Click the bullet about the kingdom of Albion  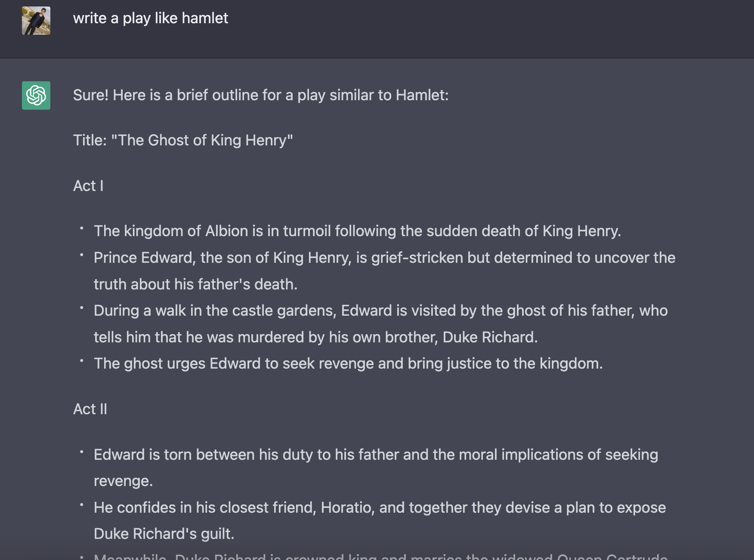click(357, 231)
